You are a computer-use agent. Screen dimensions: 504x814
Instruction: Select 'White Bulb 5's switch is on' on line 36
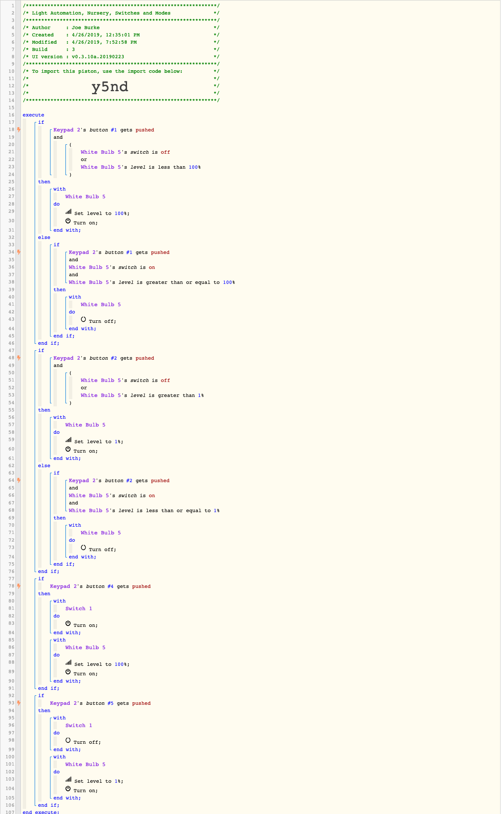(x=112, y=267)
